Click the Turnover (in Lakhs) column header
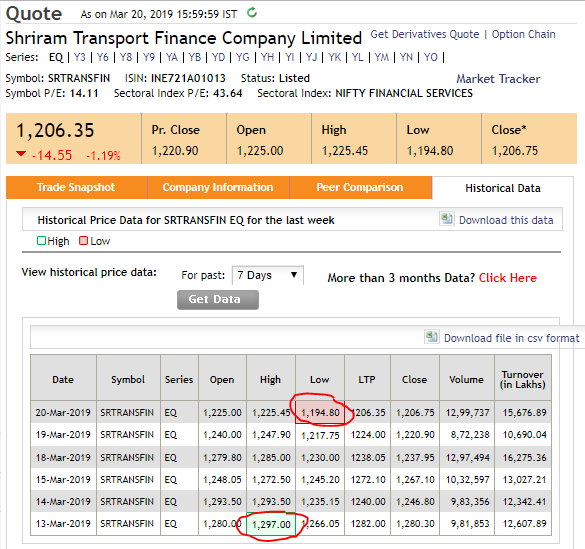This screenshot has width=585, height=549. point(523,379)
